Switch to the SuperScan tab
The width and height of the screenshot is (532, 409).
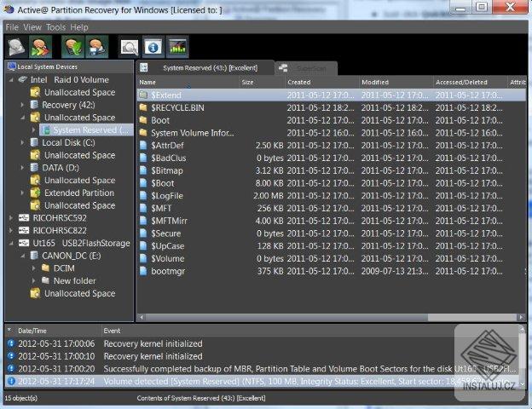click(306, 68)
